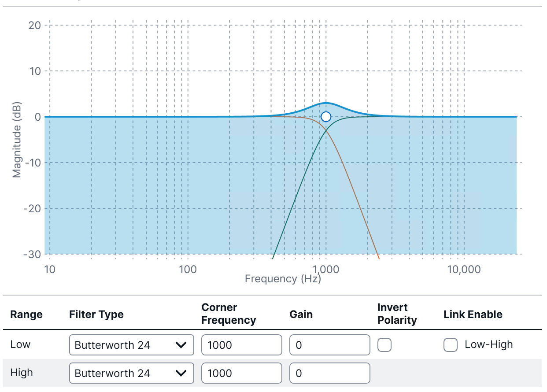Click the Filter Type column header
547x392 pixels.
96,314
